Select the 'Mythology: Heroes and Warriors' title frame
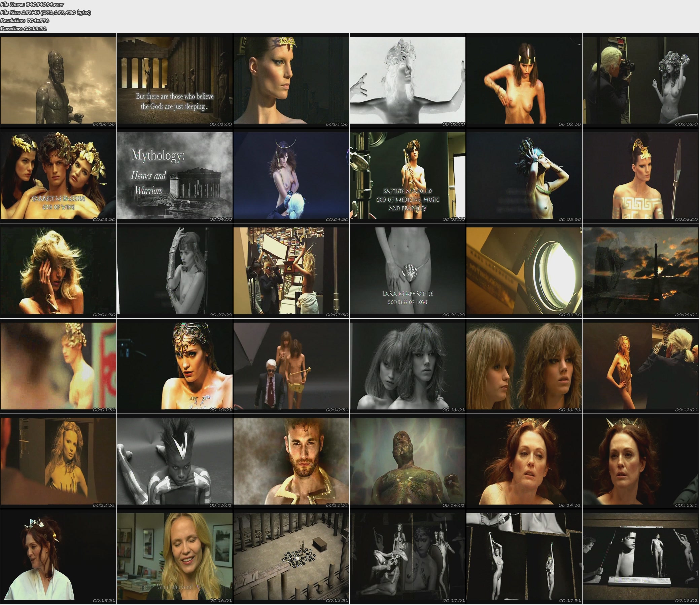Screen dimensions: 700x605 (x=175, y=176)
